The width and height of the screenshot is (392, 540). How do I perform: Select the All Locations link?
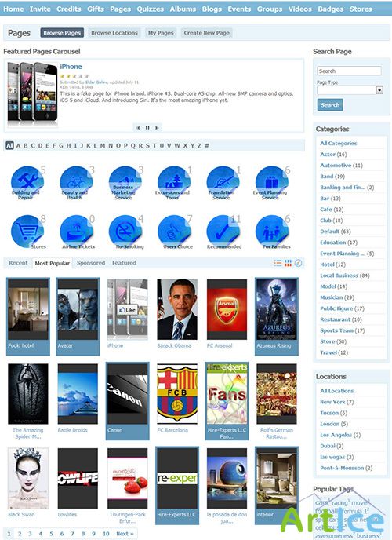[336, 391]
